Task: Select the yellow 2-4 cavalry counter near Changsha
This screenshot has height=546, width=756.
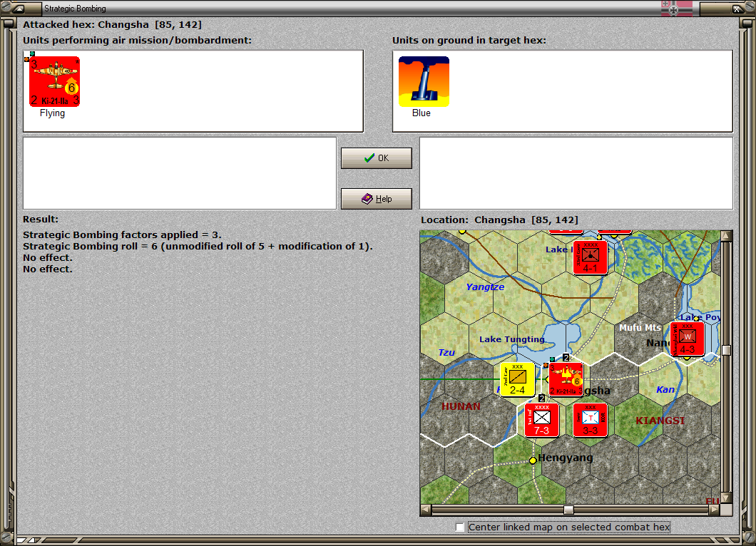Action: coord(518,378)
